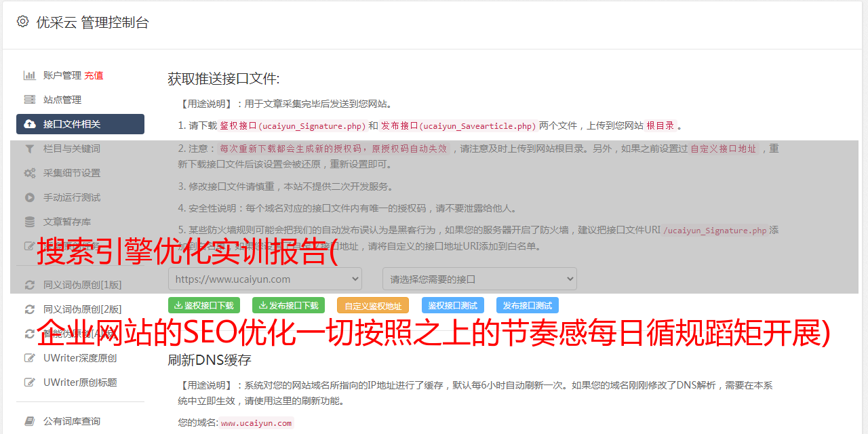Click the edit icon beside UWriter深度原创
868x434 pixels.
pos(30,358)
